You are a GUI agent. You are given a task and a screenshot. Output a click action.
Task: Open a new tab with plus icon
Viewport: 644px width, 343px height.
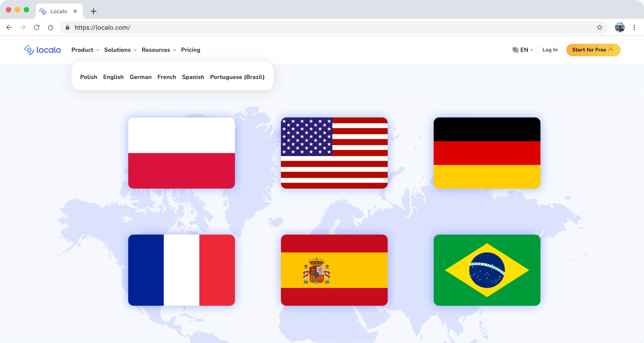pyautogui.click(x=93, y=11)
